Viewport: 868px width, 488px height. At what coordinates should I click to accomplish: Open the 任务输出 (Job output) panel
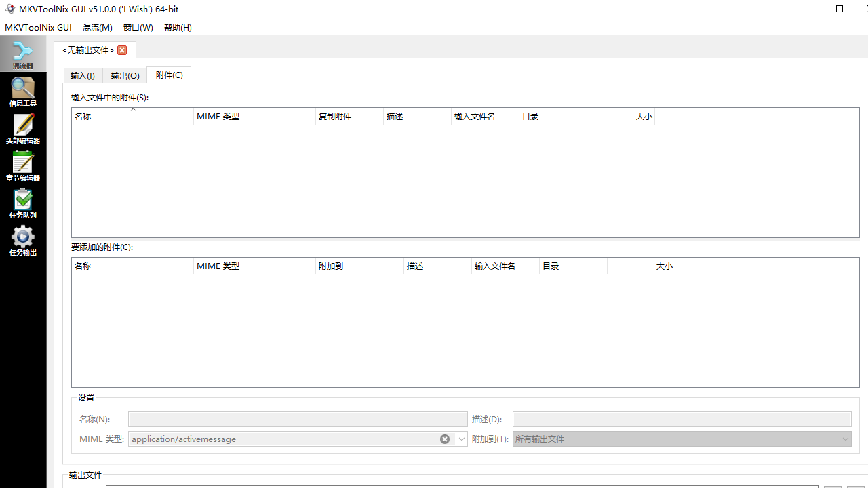point(22,241)
